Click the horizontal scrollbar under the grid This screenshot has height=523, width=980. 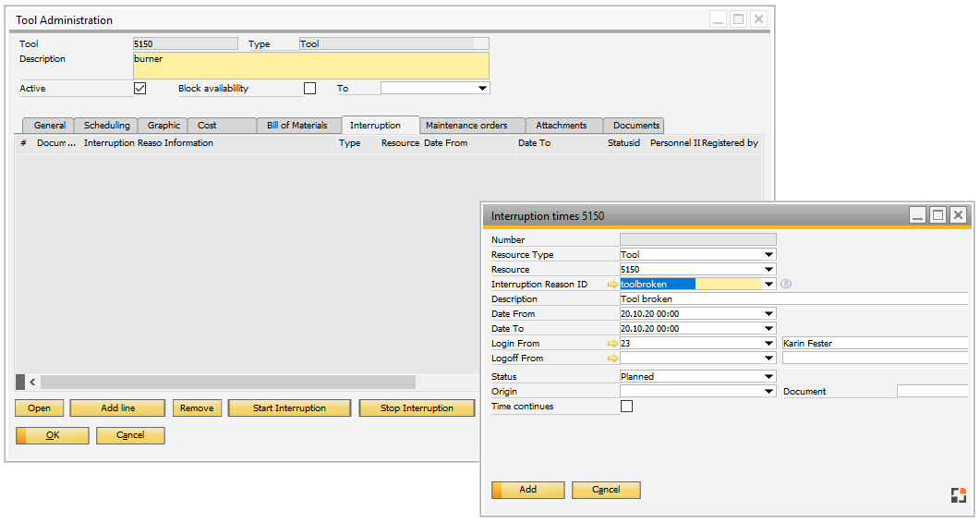227,382
